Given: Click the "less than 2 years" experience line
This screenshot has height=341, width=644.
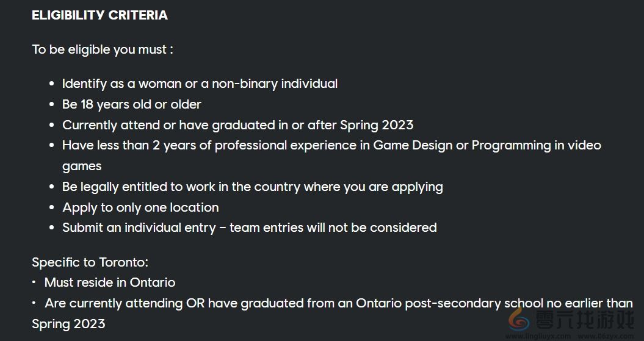Looking at the screenshot, I should tap(331, 145).
